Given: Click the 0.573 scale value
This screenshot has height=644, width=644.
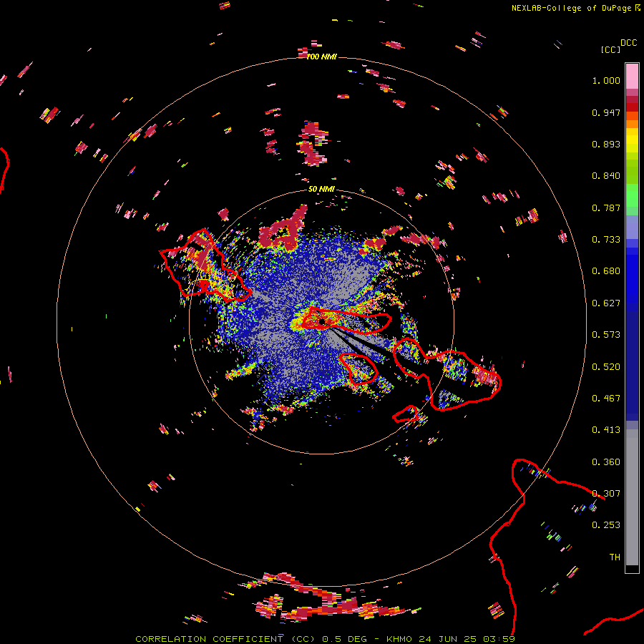Looking at the screenshot, I should (x=606, y=335).
